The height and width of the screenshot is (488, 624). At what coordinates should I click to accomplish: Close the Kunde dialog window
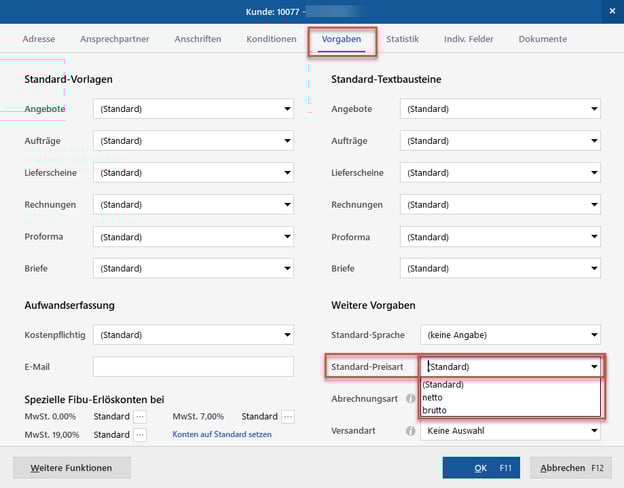(x=612, y=11)
